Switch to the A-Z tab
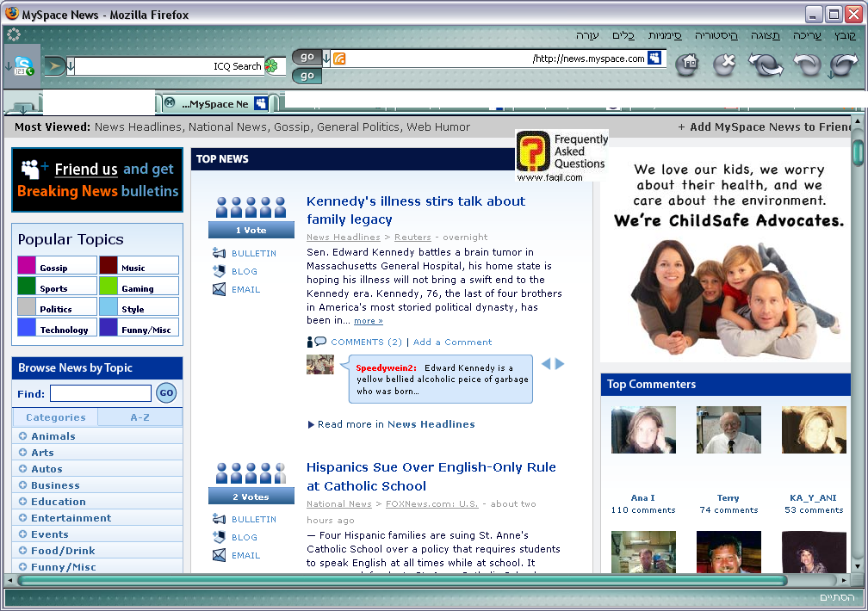The image size is (868, 611). 140,417
